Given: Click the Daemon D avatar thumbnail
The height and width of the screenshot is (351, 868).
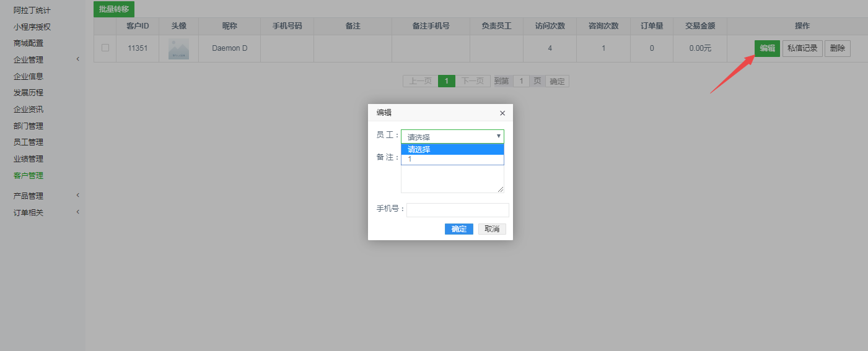Looking at the screenshot, I should point(178,49).
